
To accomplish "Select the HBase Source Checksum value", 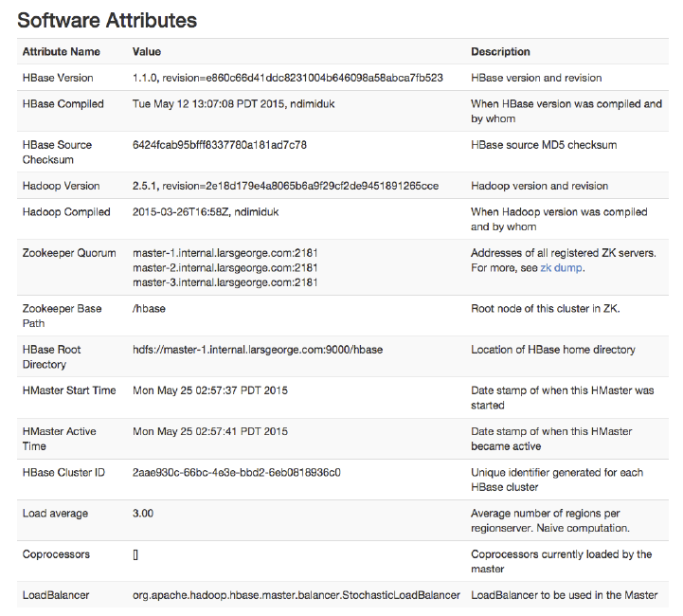I will [220, 145].
